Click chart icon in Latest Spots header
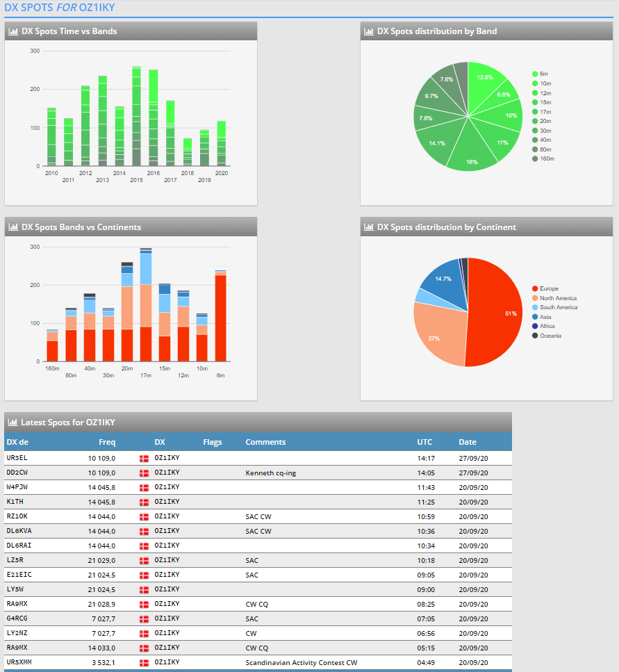The height and width of the screenshot is (672, 619). (13, 423)
